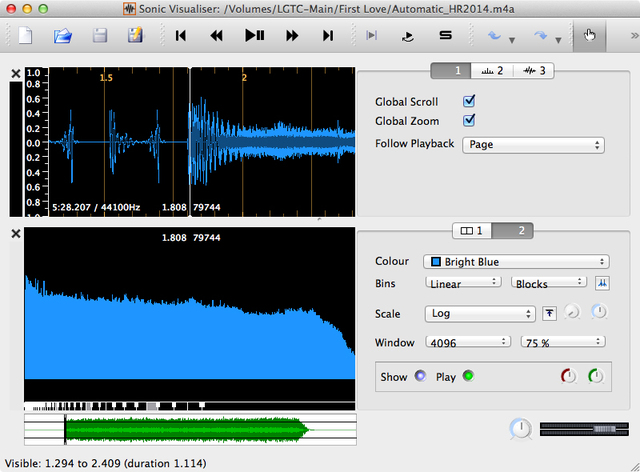
Task: Toggle the normalize button beside Scale
Action: point(550,314)
